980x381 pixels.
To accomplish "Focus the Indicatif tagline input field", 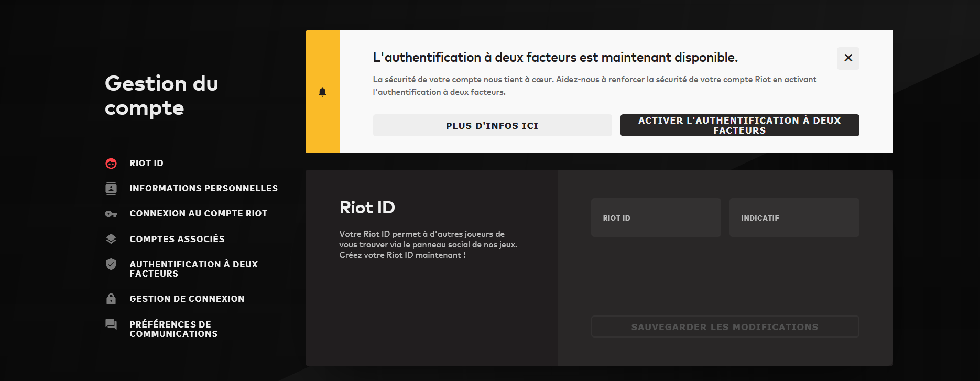I will tap(794, 218).
